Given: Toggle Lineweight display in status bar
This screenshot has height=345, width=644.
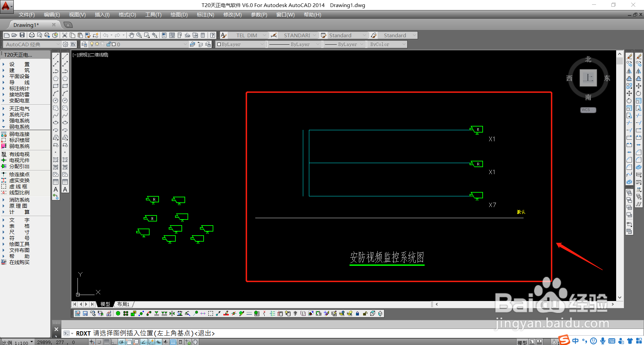Looking at the screenshot, I should 166,342.
